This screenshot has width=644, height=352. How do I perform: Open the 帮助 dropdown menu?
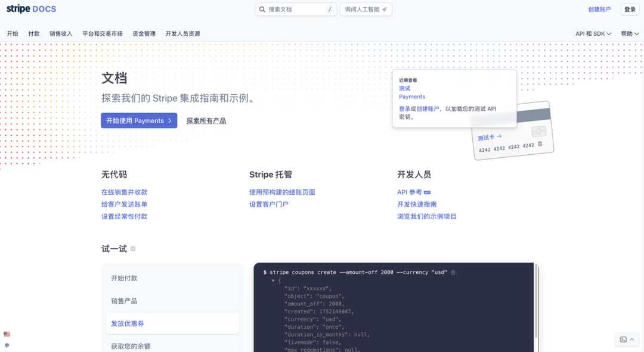(630, 33)
